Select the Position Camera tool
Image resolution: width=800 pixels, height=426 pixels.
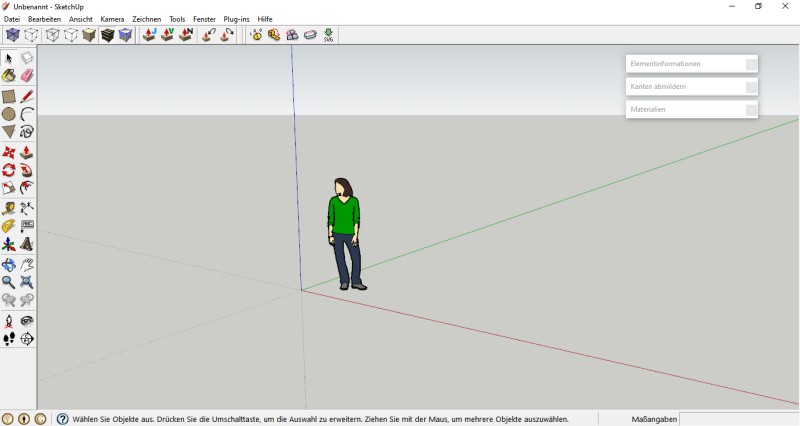9,321
